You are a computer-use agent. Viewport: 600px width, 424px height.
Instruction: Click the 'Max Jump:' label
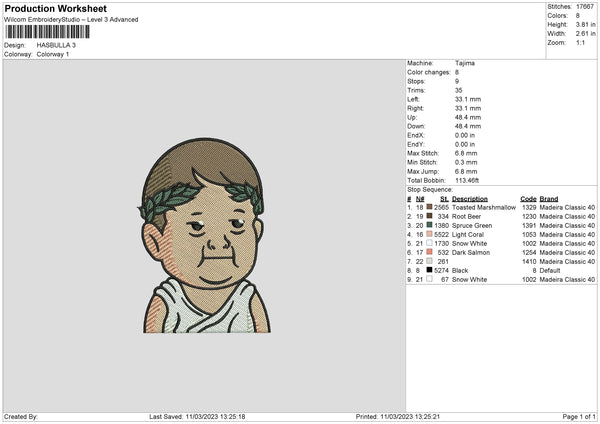422,171
